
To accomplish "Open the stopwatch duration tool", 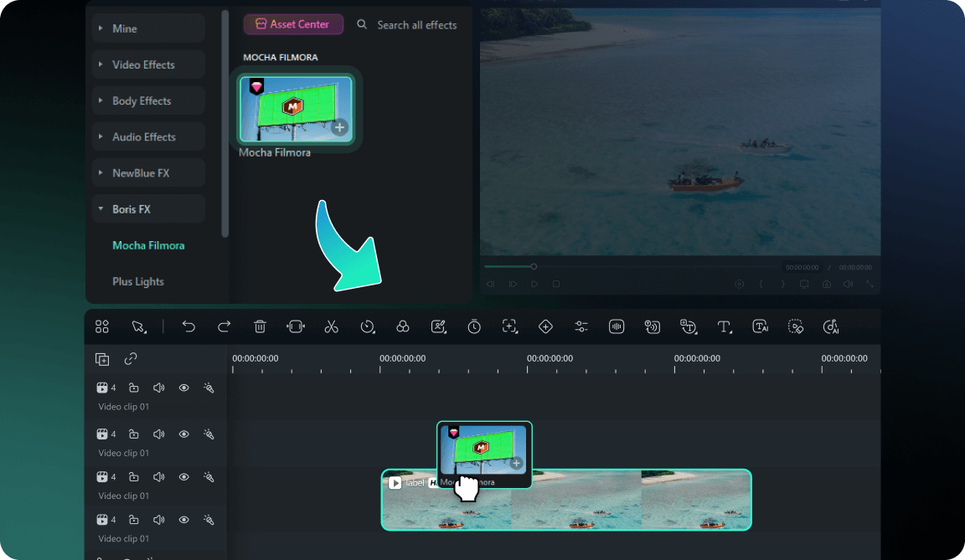I will pos(474,327).
